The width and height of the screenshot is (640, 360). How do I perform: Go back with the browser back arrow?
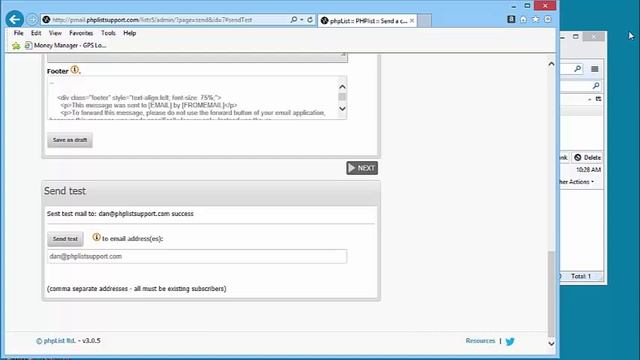click(x=15, y=19)
